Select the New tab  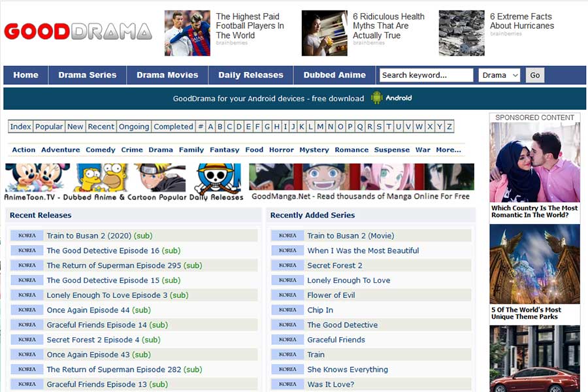(75, 127)
